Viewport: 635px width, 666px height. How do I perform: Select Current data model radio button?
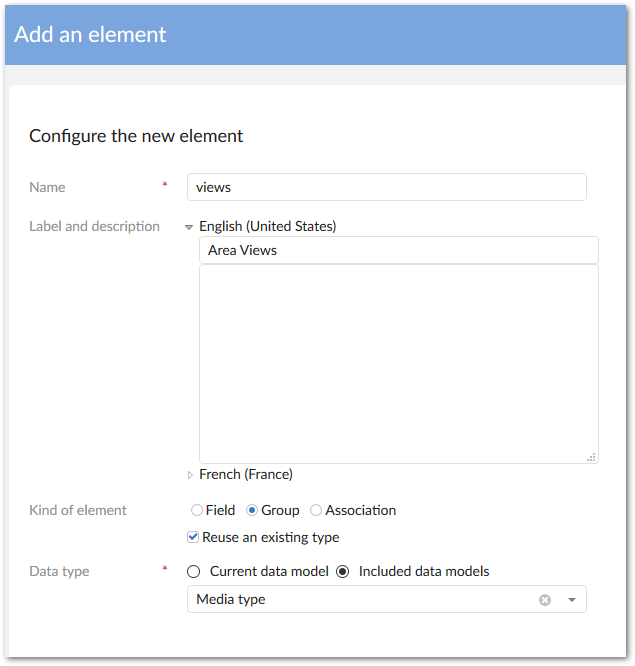click(x=194, y=572)
